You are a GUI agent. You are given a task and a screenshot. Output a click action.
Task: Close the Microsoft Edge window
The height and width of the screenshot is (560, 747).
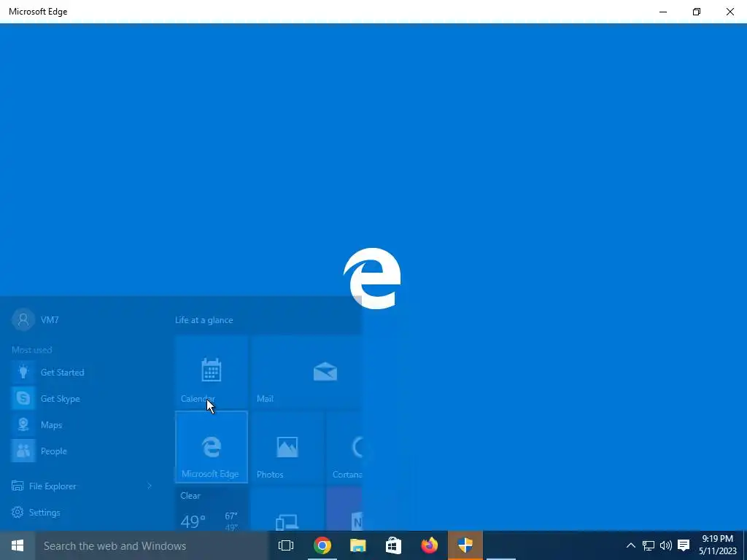coord(729,12)
